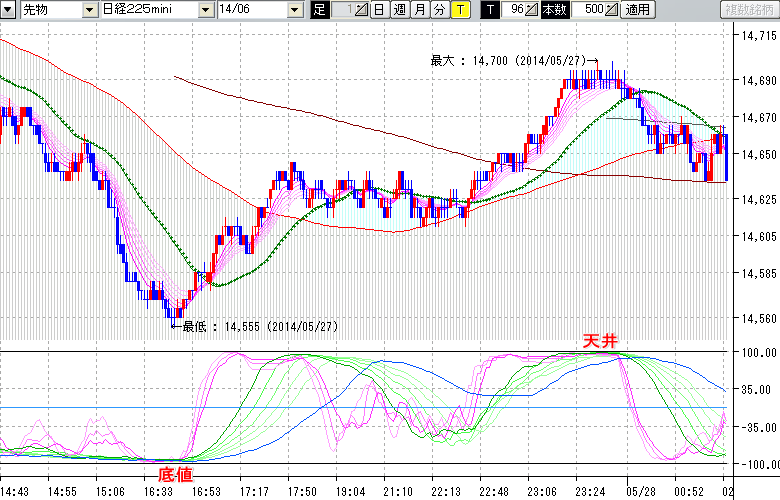This screenshot has height=500, width=780.
Task: Switch to 週 weekly chart
Action: (x=398, y=10)
